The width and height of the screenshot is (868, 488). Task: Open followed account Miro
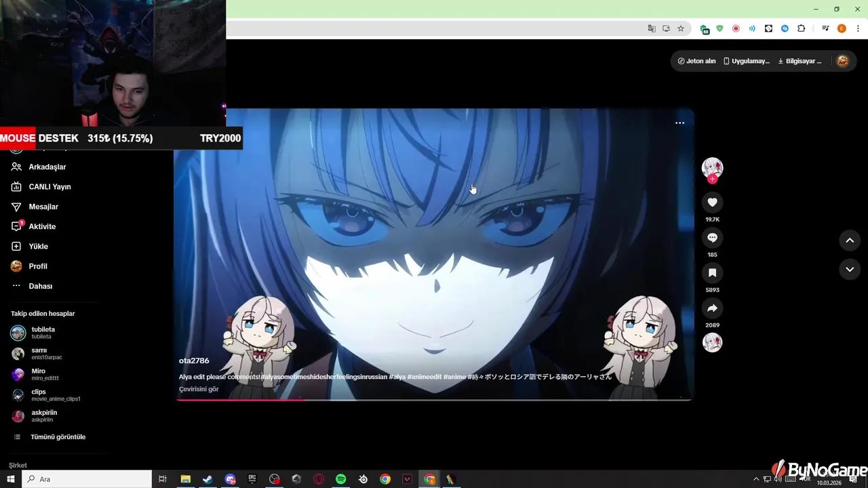38,374
